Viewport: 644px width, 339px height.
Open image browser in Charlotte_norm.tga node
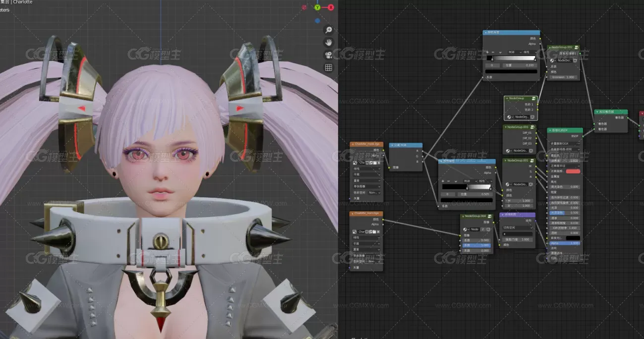[355, 231]
